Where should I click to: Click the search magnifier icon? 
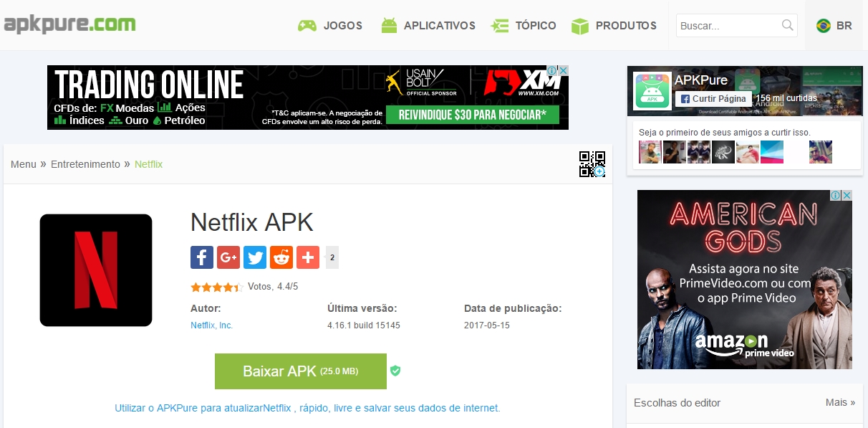click(788, 26)
